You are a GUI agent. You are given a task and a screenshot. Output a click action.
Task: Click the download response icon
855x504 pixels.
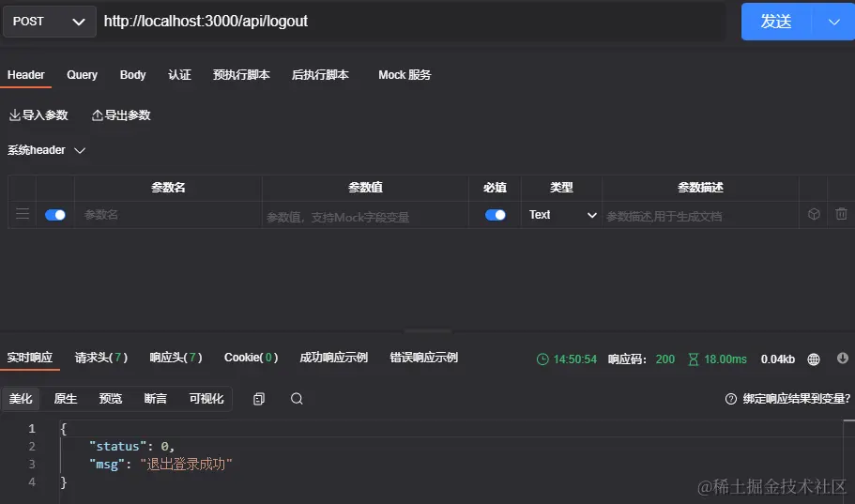point(843,358)
